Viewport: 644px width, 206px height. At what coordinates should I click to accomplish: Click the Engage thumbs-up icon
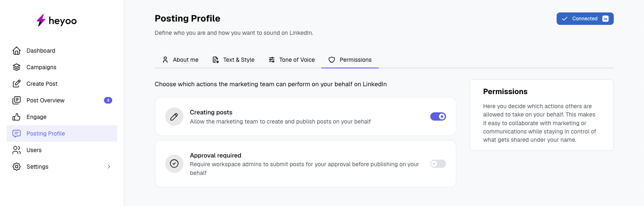[x=17, y=117]
